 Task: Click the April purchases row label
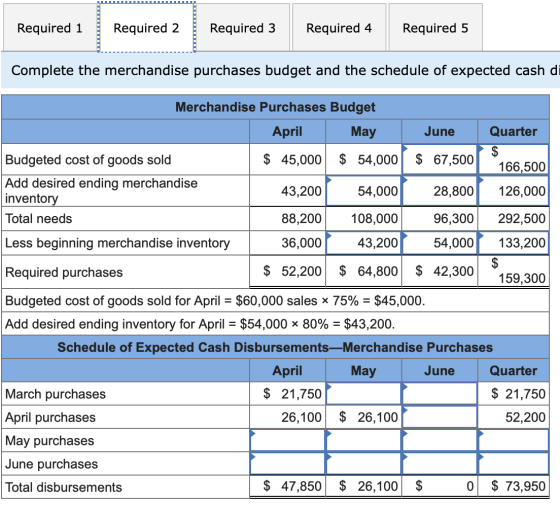point(50,417)
